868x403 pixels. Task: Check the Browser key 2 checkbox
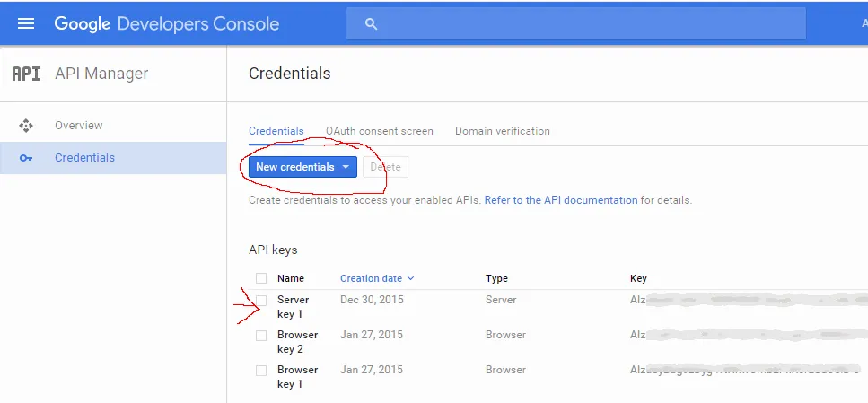tap(261, 336)
